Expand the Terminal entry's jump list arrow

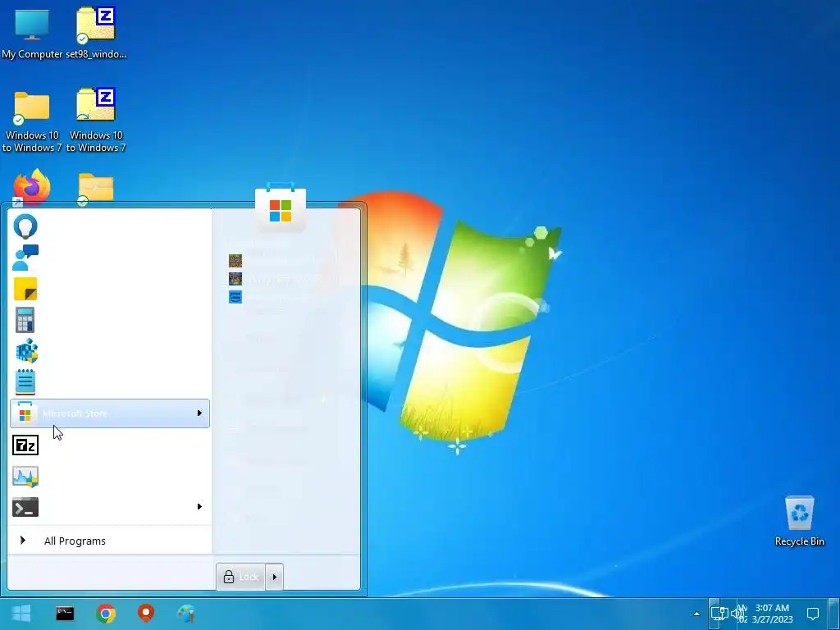pyautogui.click(x=199, y=506)
